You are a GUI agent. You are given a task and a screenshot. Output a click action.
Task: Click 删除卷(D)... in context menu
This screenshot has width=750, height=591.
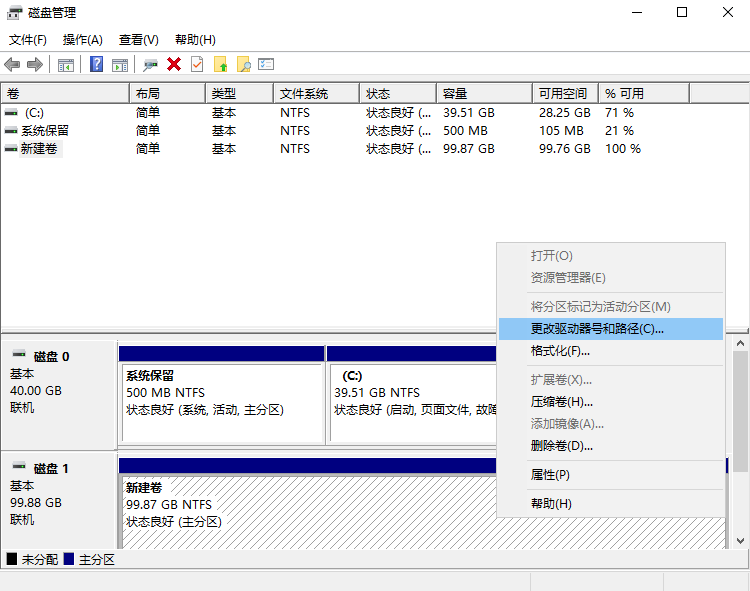coord(561,446)
